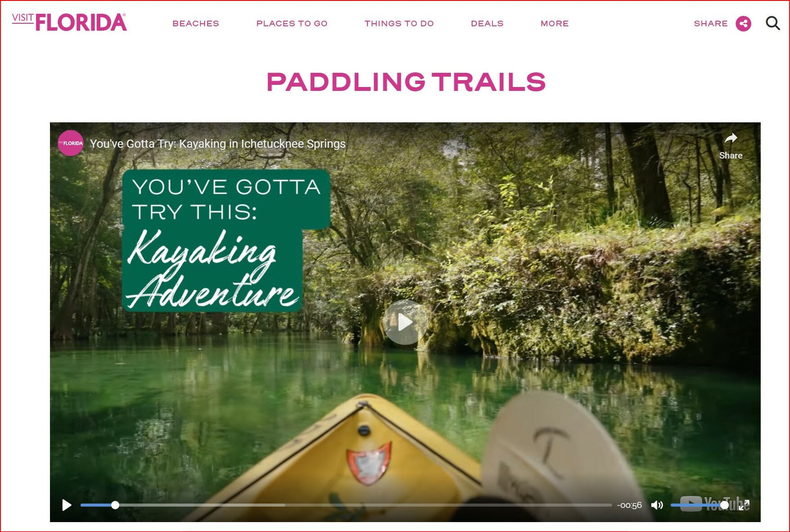The image size is (790, 532).
Task: Open the video title link
Action: [218, 144]
